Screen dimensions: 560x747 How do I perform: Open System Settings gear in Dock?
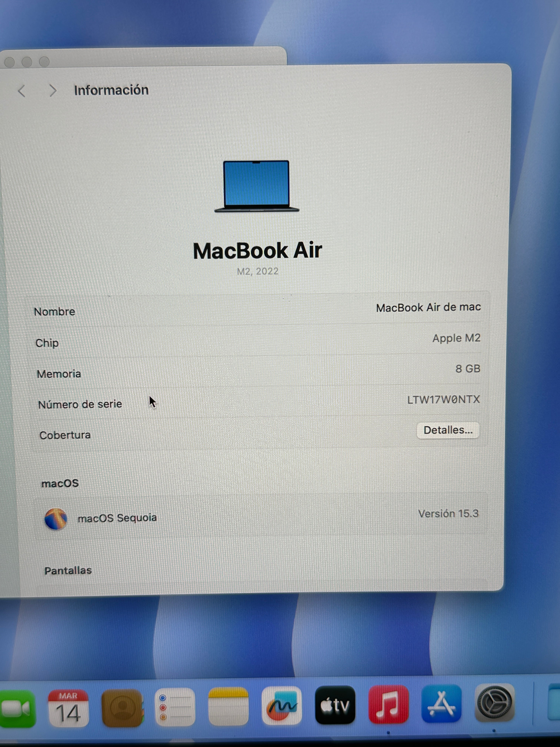(494, 703)
